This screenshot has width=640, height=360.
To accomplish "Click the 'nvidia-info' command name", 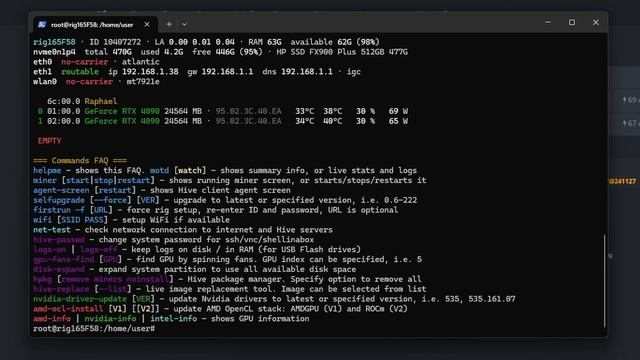I will point(110,319).
